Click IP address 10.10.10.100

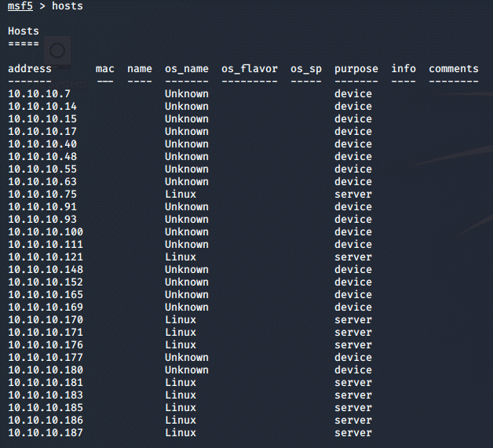46,232
